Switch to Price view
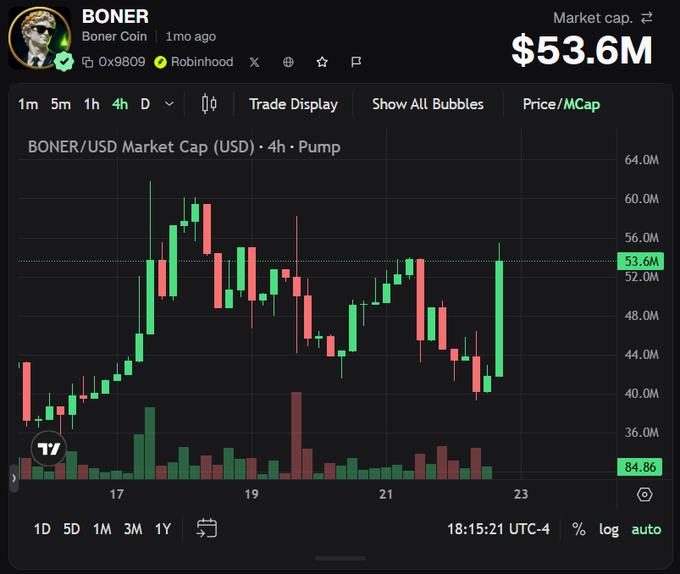 539,104
